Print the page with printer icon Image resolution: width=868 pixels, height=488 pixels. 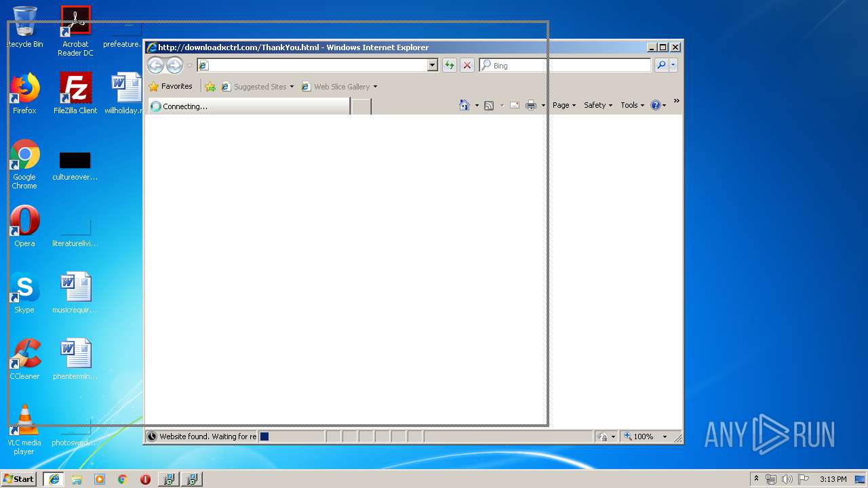531,105
